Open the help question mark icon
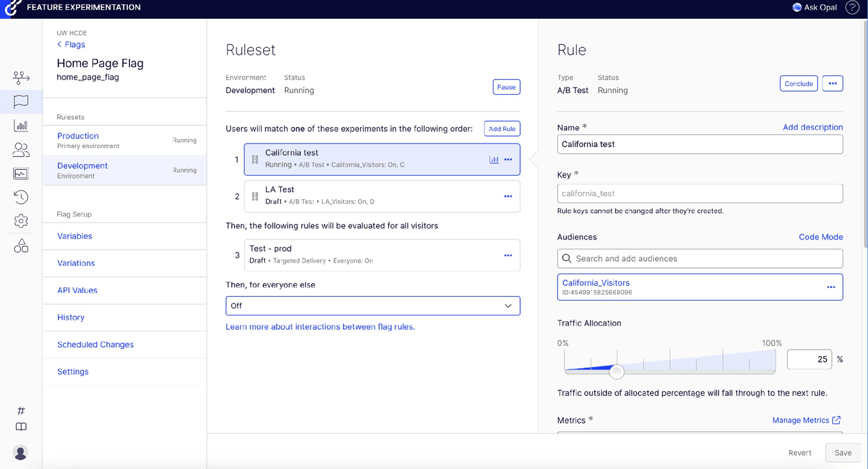Image resolution: width=868 pixels, height=469 pixels. (852, 7)
